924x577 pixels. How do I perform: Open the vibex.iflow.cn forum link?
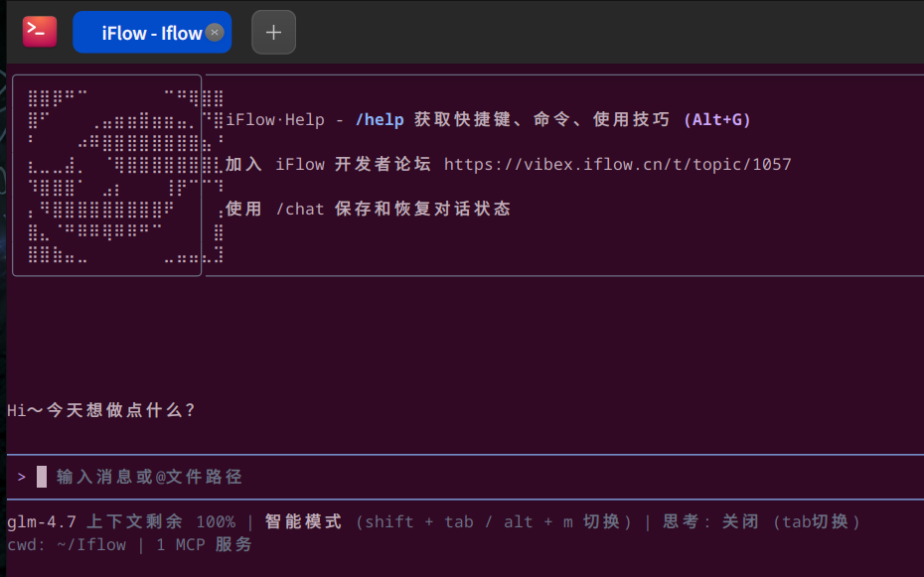pyautogui.click(x=618, y=164)
